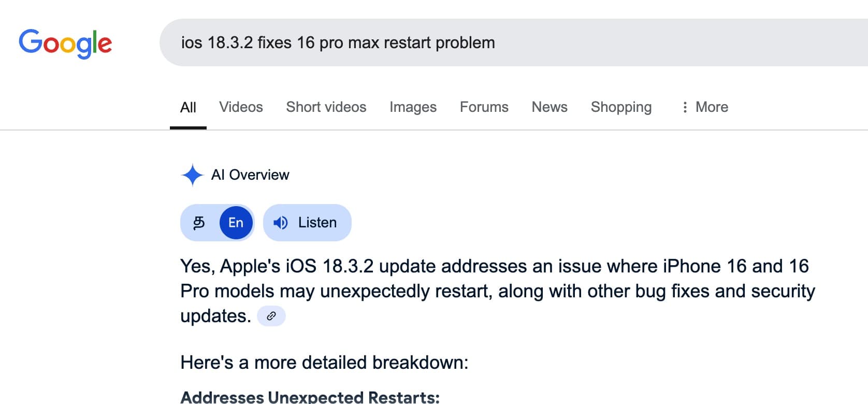Click the Google logo
This screenshot has width=868, height=404.
pyautogui.click(x=65, y=43)
